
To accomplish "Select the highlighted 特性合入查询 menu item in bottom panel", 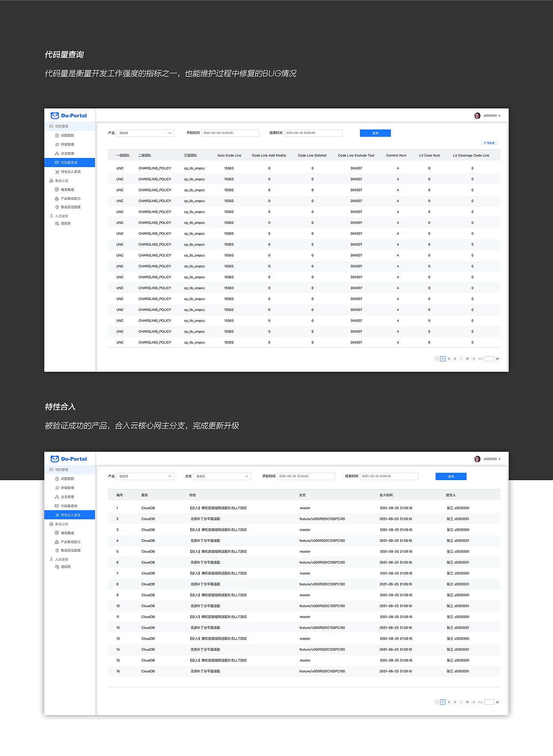I will 70,515.
